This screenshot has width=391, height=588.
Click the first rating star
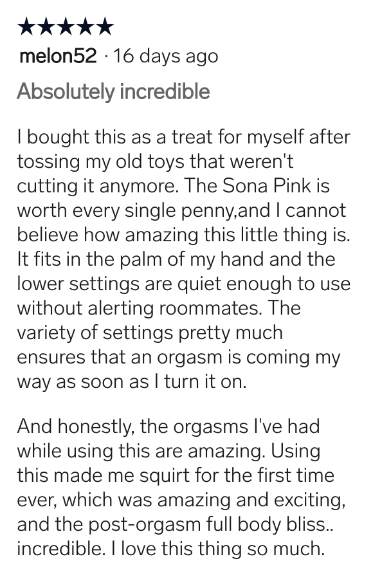[x=26, y=26]
